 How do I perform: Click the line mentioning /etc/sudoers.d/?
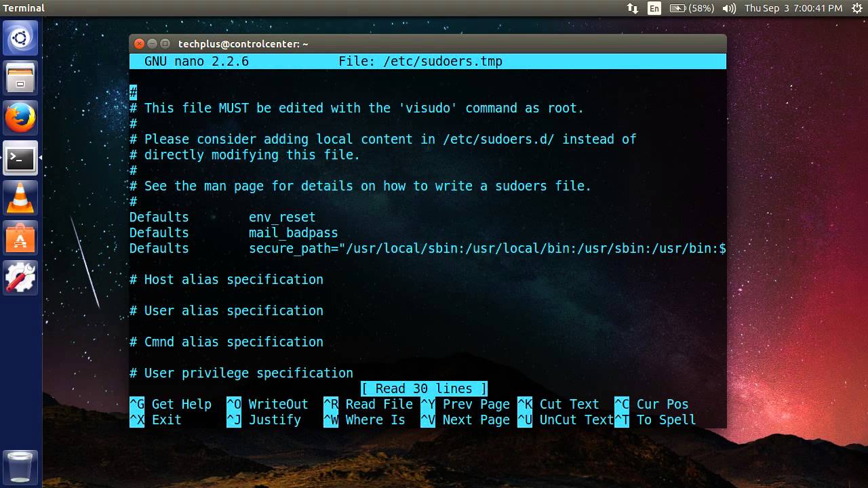(383, 140)
